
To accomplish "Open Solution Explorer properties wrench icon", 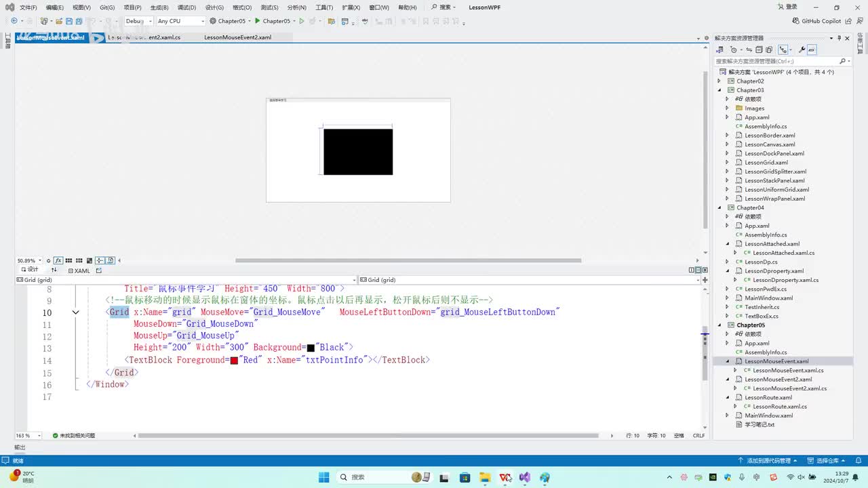I will pos(802,49).
